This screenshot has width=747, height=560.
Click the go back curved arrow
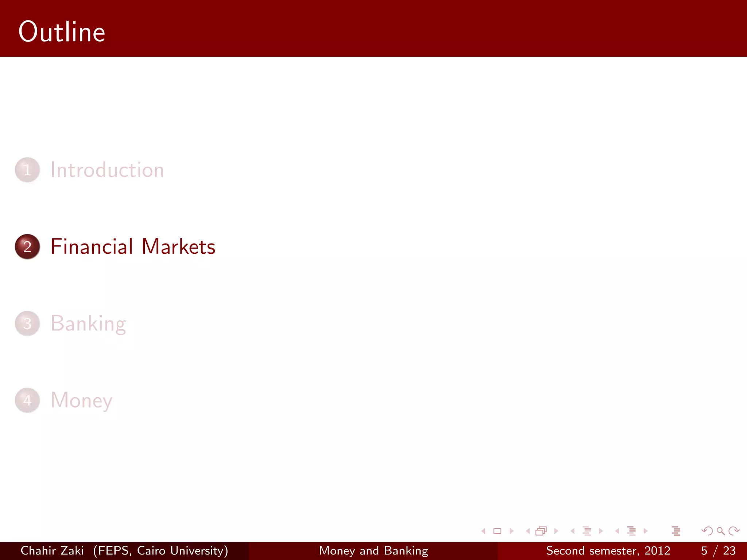[707, 531]
